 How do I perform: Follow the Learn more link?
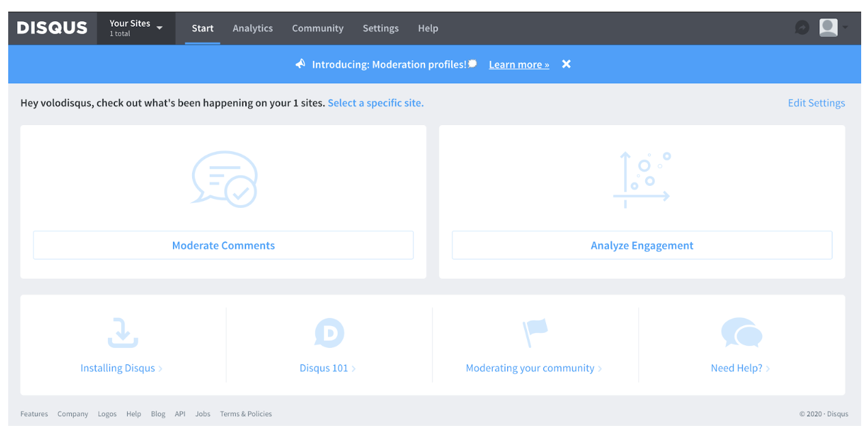519,64
